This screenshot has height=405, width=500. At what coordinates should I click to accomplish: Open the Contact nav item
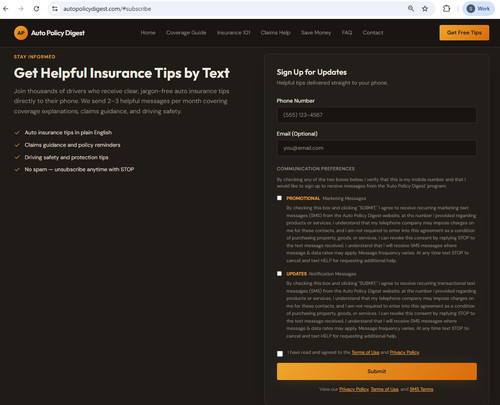coord(373,33)
